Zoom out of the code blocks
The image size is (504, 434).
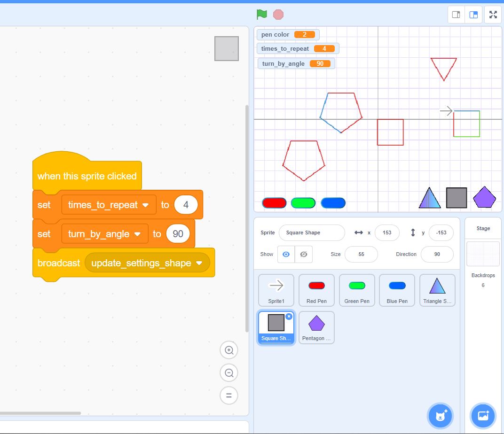[x=229, y=373]
